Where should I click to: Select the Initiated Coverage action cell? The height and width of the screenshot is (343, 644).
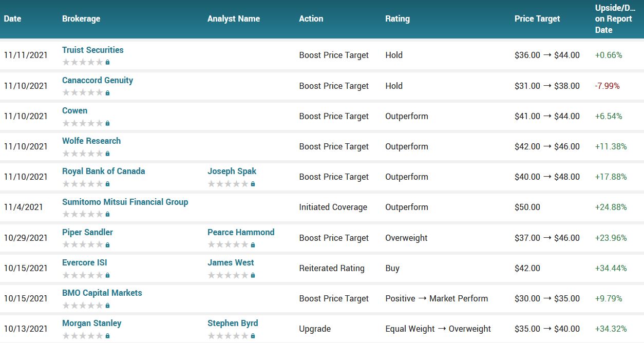[333, 207]
